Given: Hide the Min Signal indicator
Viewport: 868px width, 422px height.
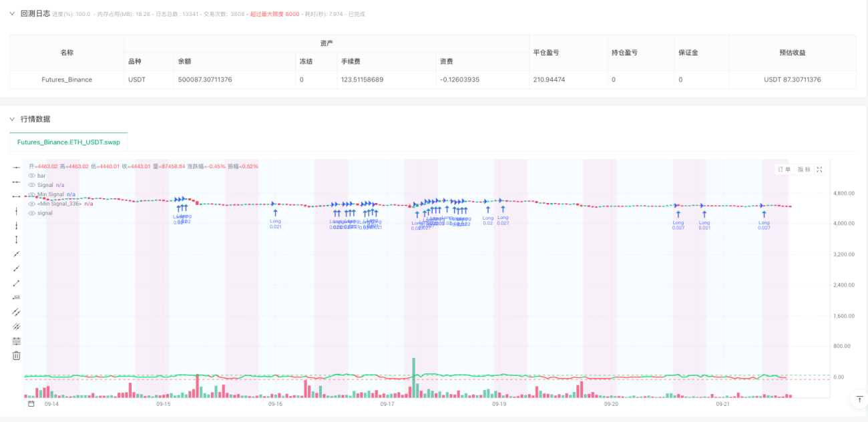Looking at the screenshot, I should point(31,194).
